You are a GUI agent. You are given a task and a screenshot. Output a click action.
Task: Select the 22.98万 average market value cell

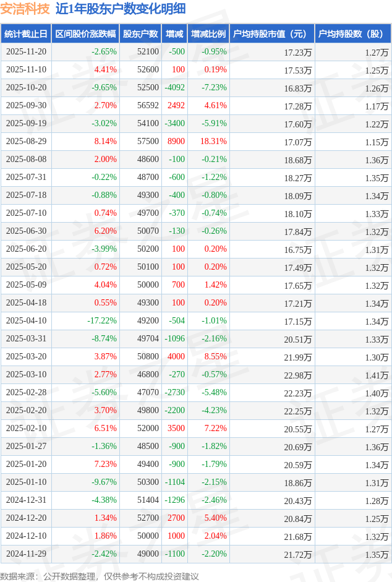(x=298, y=375)
